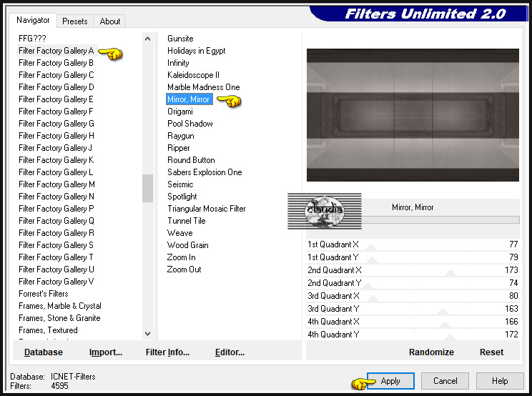Select the FFG??? category

(x=32, y=39)
